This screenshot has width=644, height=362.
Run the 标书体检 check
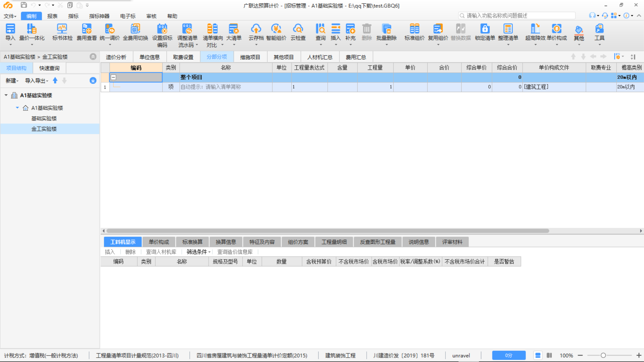coord(62,32)
